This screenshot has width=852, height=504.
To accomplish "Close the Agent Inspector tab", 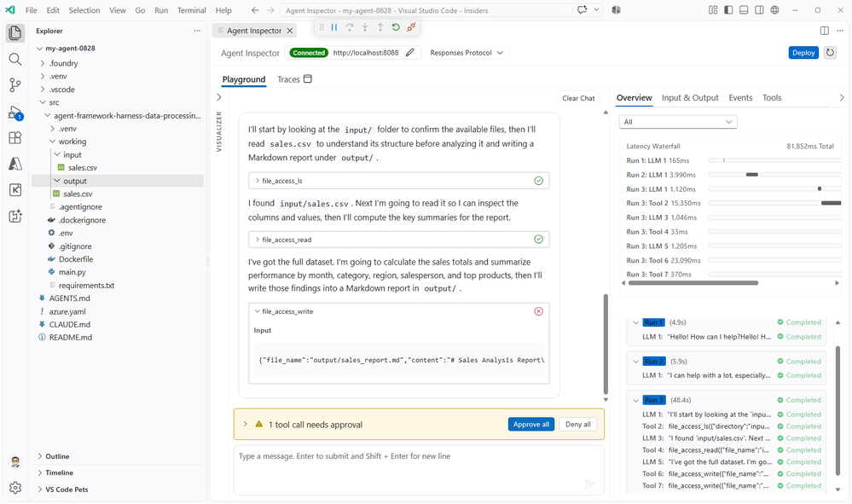I will [290, 31].
